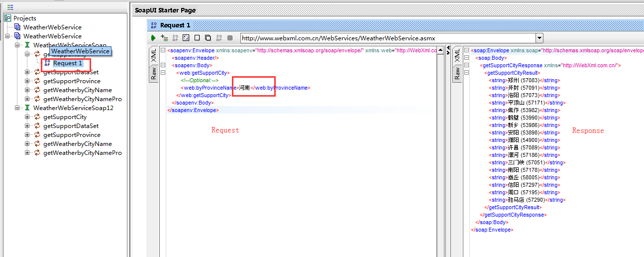Viewport: 644px width, 257px height.
Task: Click the 河南 province value in request
Action: 244,88
